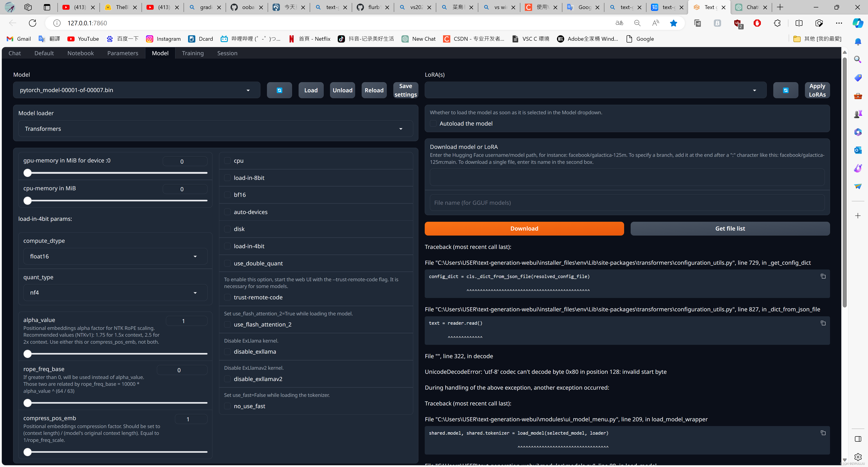
Task: Open the compute_dtype float16 dropdown
Action: coord(115,257)
